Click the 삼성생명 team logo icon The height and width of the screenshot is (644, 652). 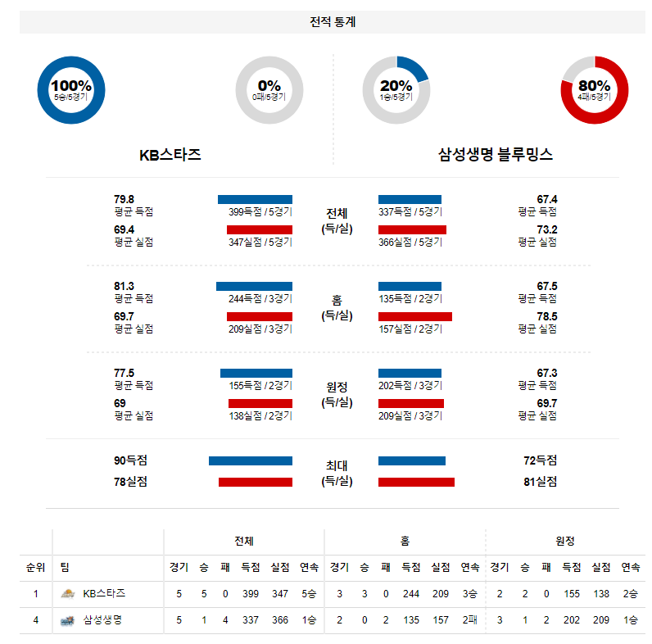pos(67,621)
